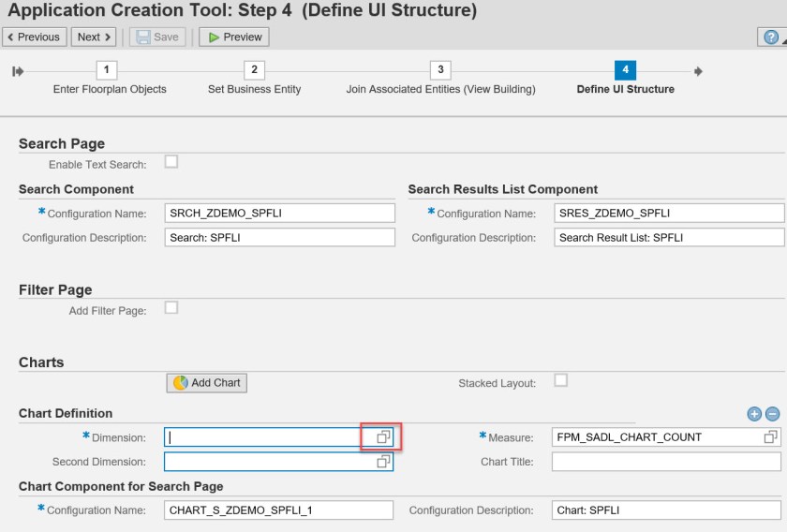
Task: Toggle the Stacked Layout checkbox
Action: [560, 380]
